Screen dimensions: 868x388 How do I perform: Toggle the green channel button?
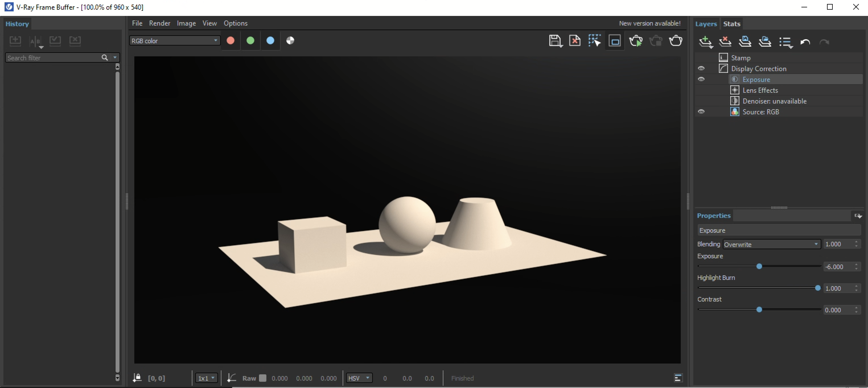(250, 41)
